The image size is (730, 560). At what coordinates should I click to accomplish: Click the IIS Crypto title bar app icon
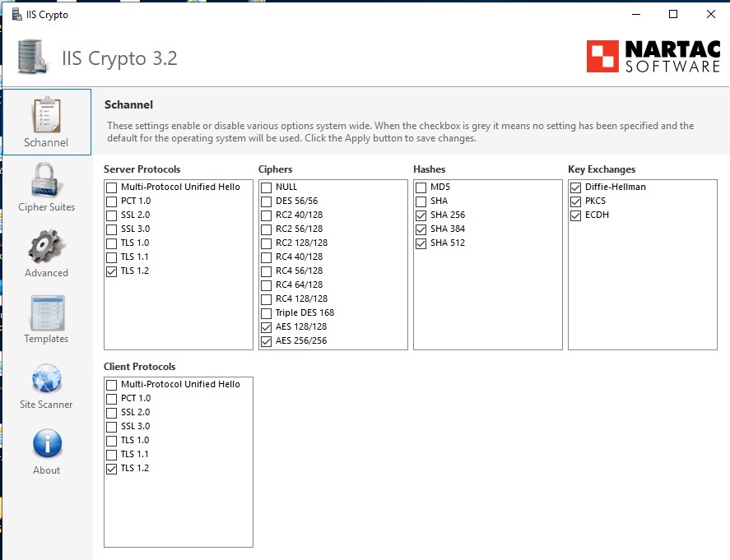[16, 15]
